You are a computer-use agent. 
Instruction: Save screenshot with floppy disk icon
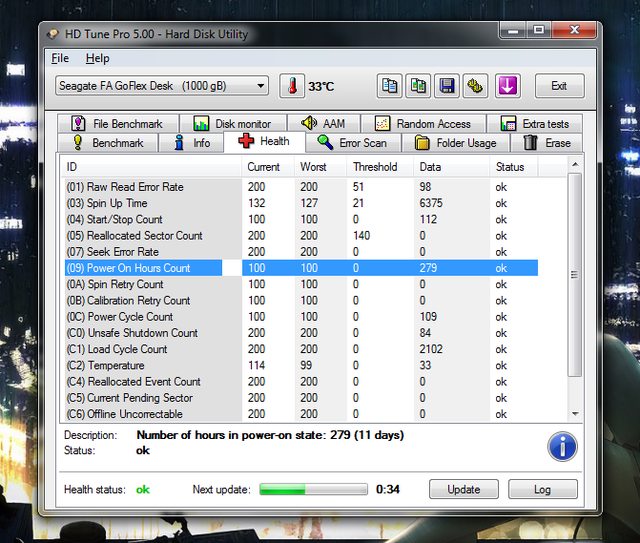[447, 86]
